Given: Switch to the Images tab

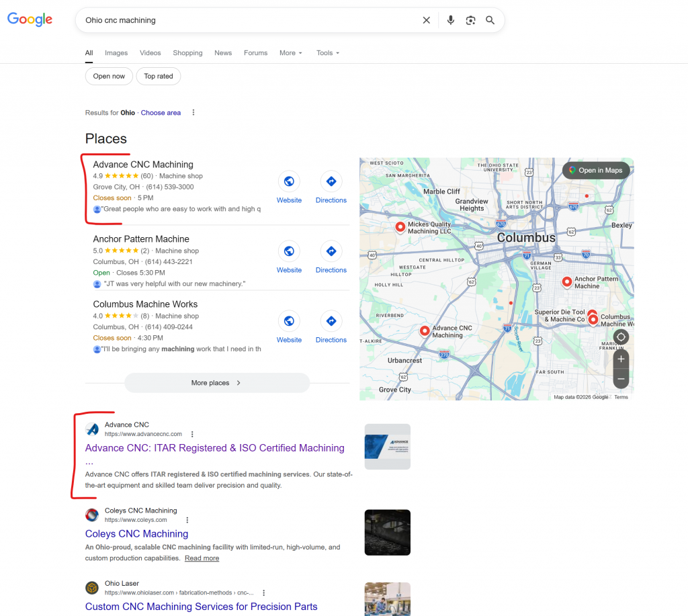Looking at the screenshot, I should click(x=116, y=52).
